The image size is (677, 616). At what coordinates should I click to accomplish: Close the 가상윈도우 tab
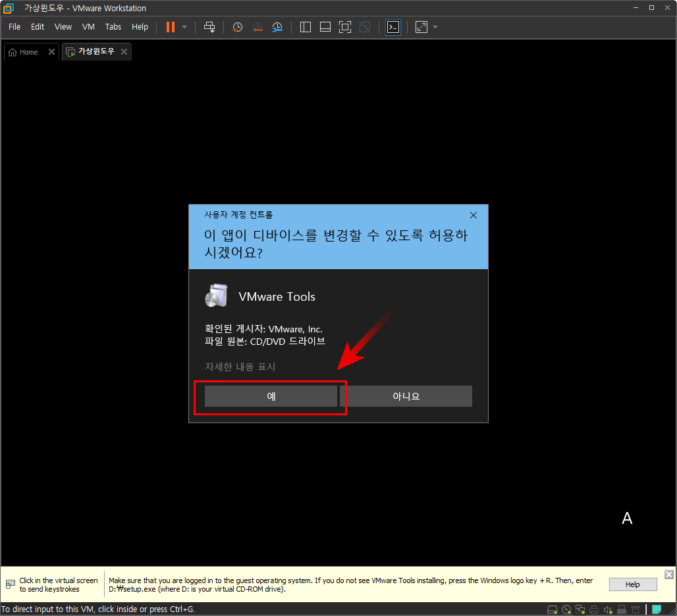point(124,52)
